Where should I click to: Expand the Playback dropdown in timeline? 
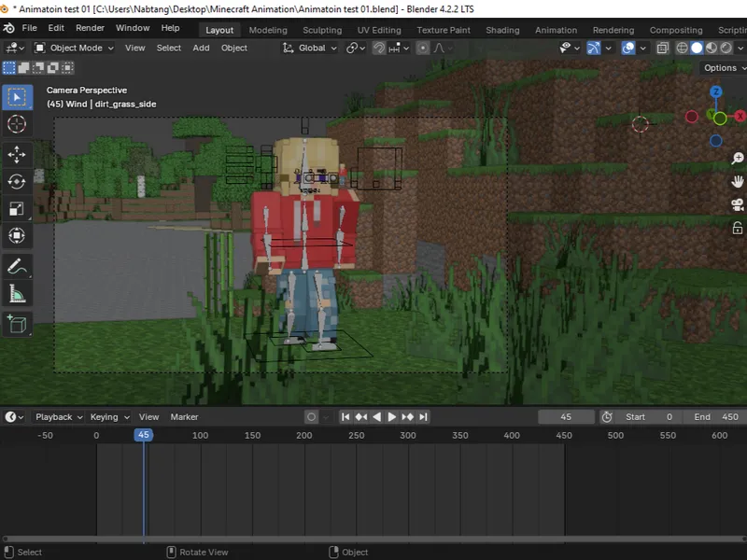(59, 417)
